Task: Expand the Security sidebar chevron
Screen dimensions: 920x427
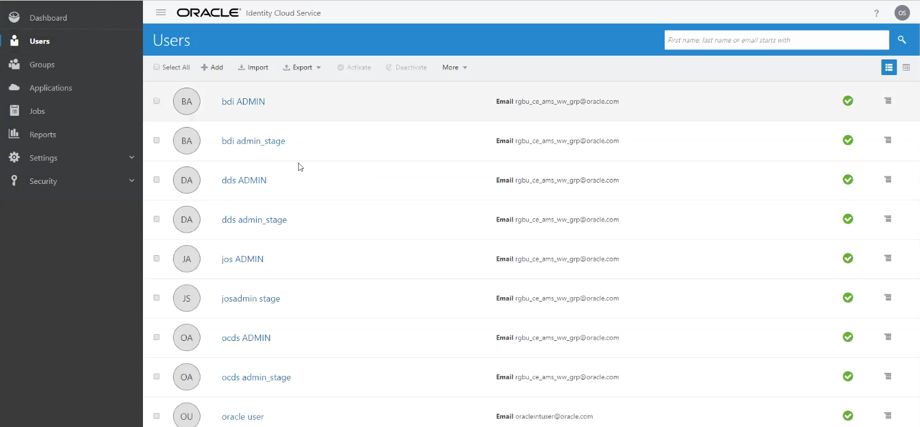Action: [x=131, y=181]
